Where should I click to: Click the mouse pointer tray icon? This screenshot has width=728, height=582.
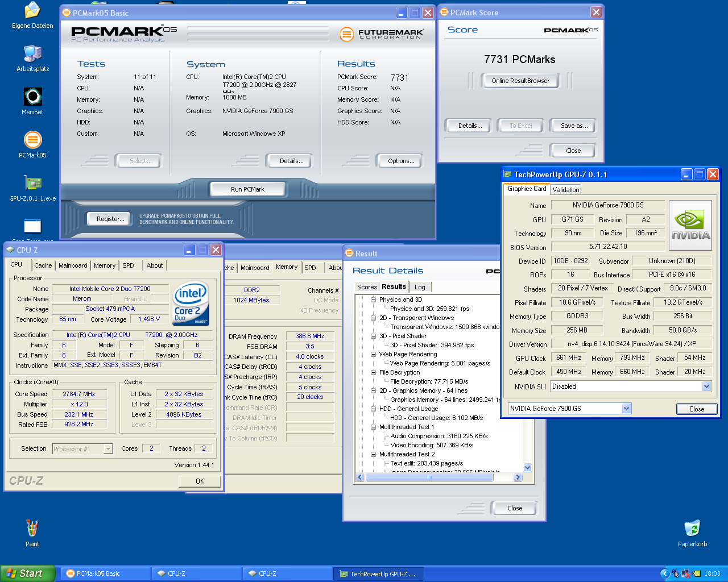(675, 573)
